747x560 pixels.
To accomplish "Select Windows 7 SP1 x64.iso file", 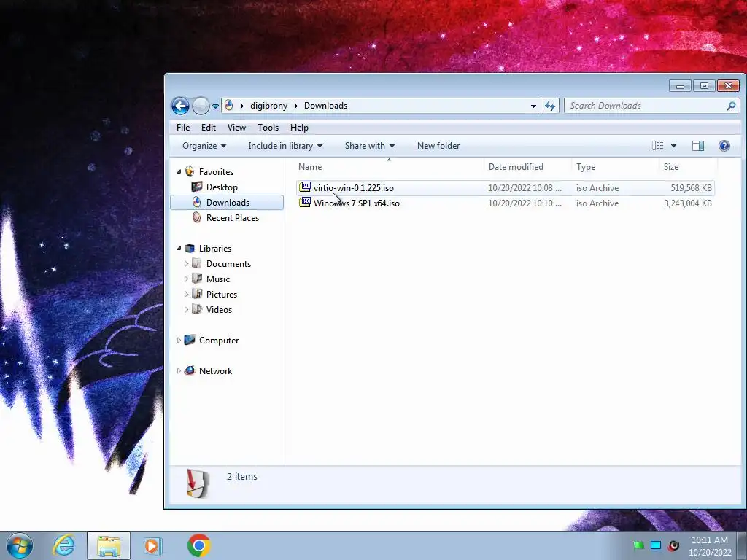I will (356, 203).
